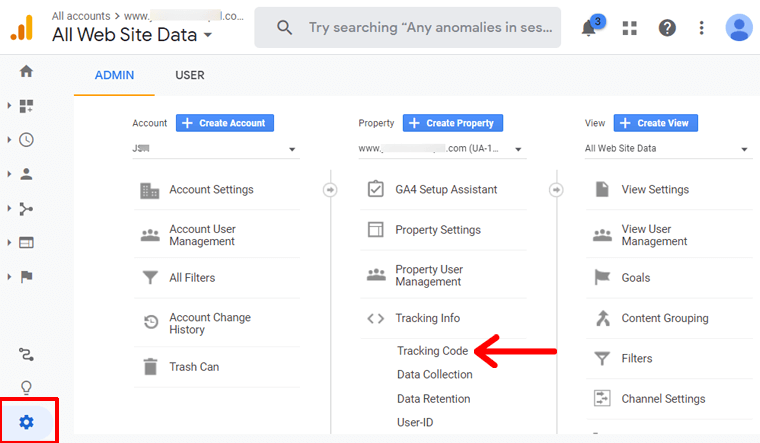Switch to the USER tab
The height and width of the screenshot is (443, 760).
[190, 75]
